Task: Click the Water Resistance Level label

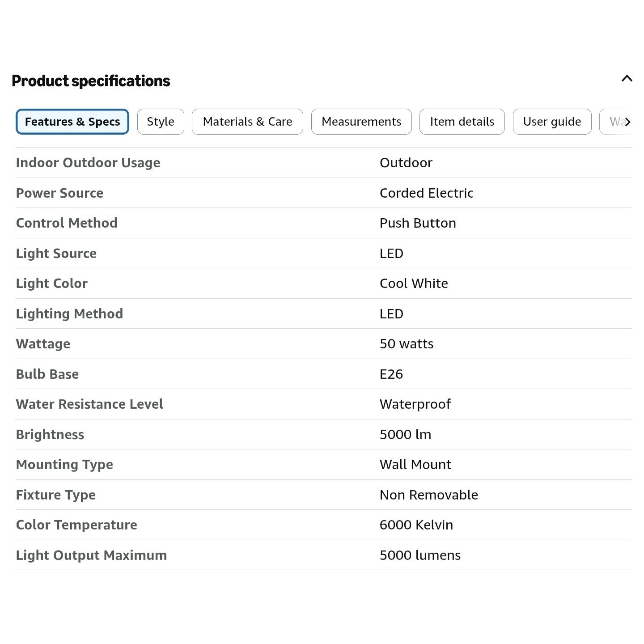Action: (x=89, y=404)
